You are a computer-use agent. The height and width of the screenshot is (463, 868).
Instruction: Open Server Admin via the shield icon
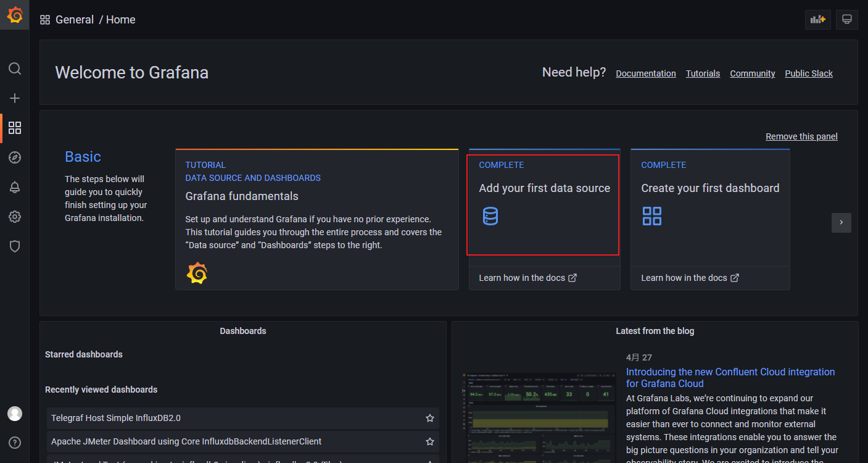click(15, 246)
